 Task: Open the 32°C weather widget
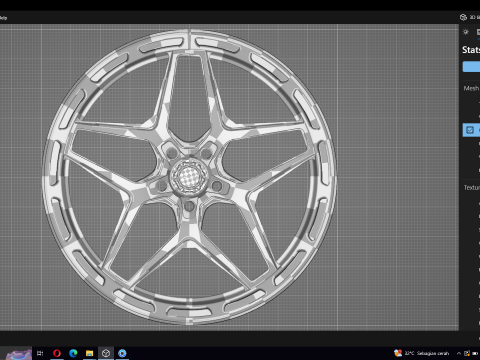tap(421, 353)
